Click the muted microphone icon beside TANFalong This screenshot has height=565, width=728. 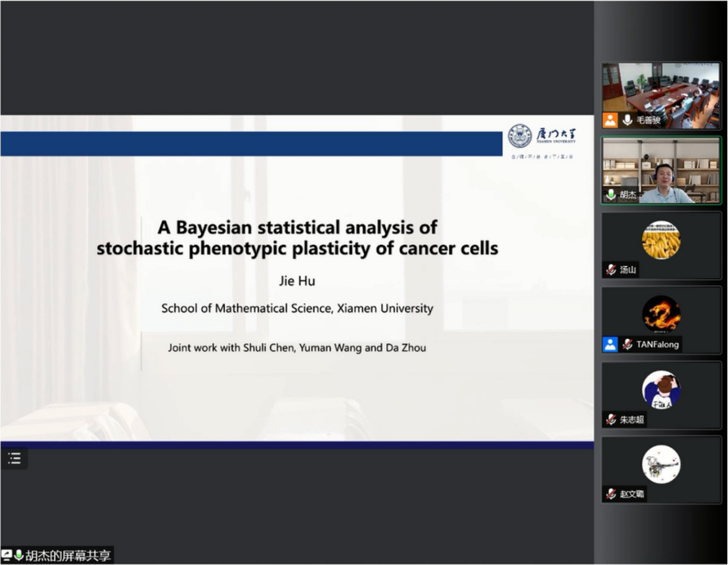point(627,344)
